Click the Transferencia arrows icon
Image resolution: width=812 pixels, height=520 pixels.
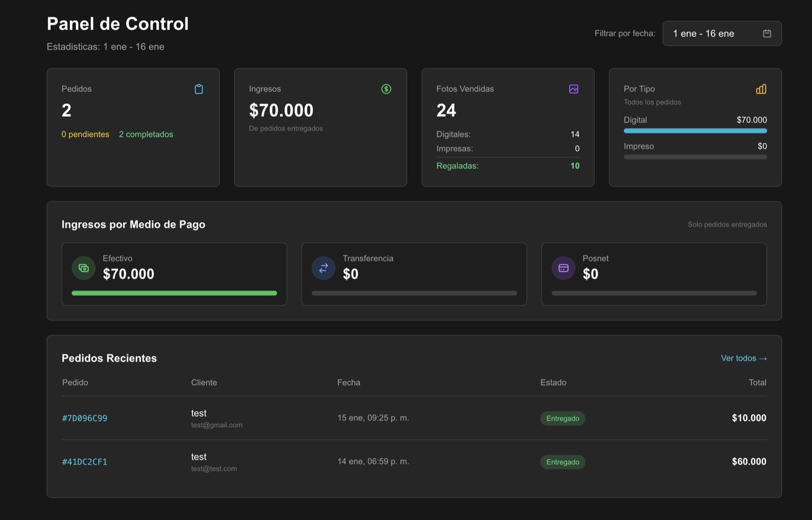click(323, 268)
